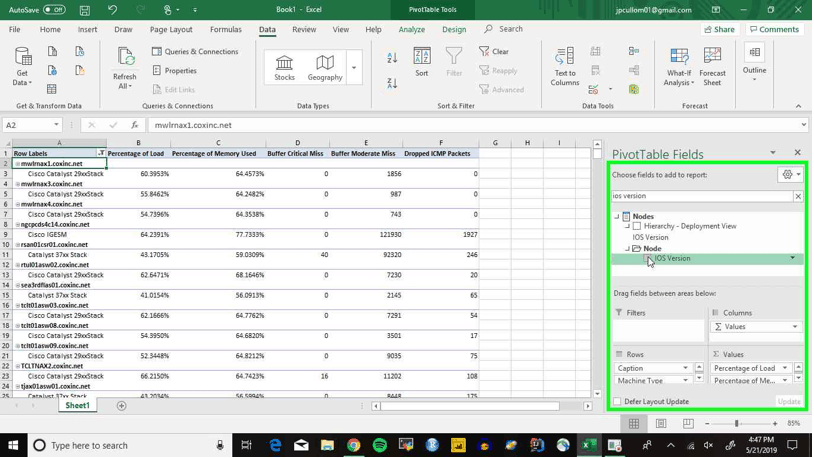
Task: Clear the field search box
Action: point(798,196)
